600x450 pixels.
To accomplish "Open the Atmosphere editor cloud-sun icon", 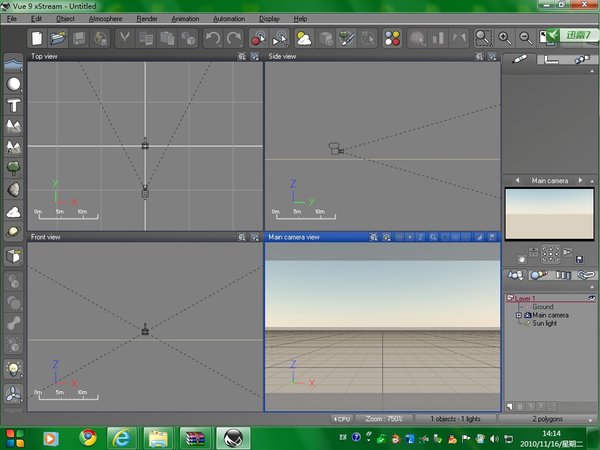I will (303, 38).
